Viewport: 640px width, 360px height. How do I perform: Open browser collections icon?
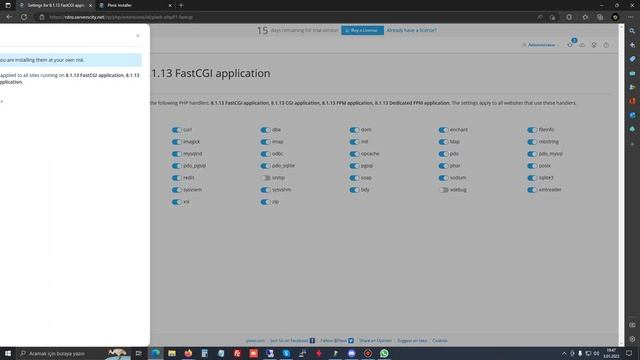point(600,17)
